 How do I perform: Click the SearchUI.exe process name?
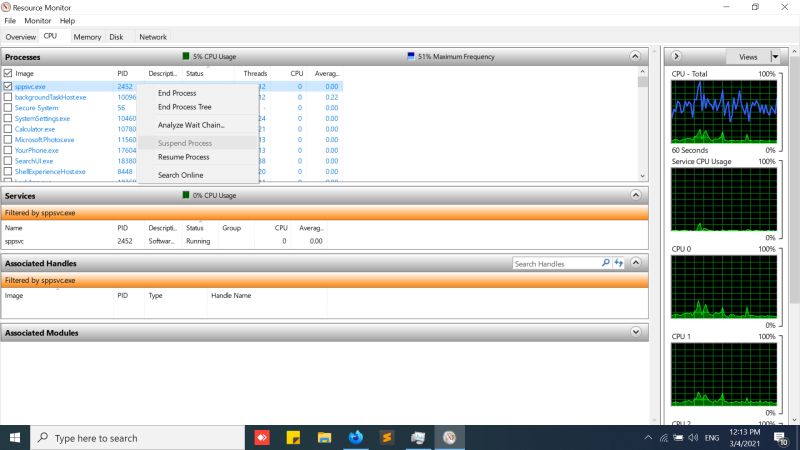coord(34,161)
